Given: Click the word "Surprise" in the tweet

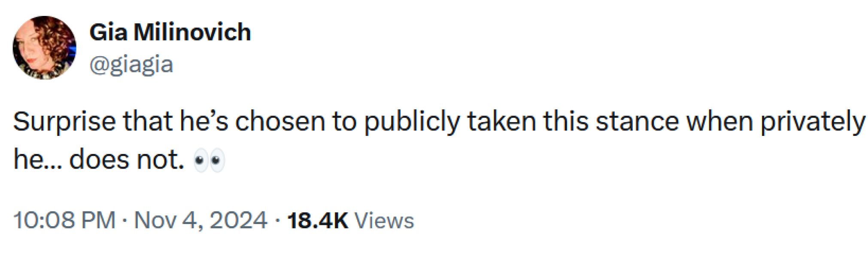Looking at the screenshot, I should tap(64, 122).
